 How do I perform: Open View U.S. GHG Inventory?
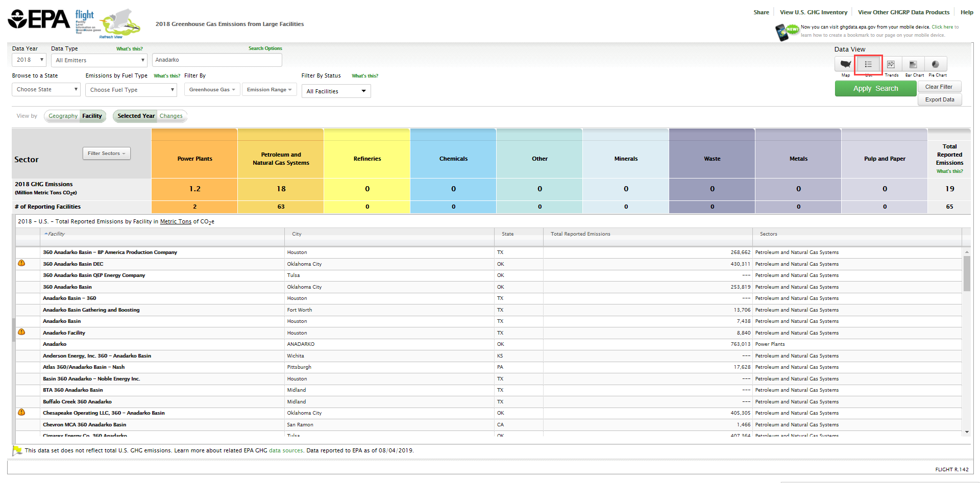click(814, 12)
